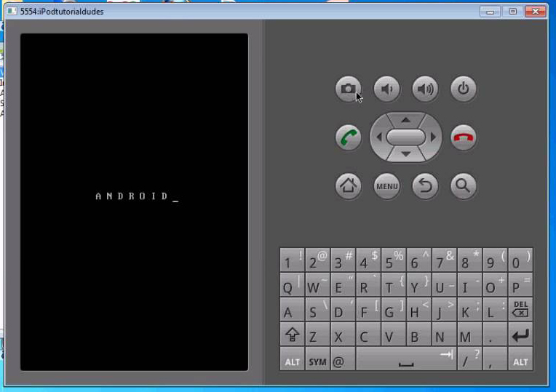The image size is (556, 392).
Task: Tap the D-pad up arrow
Action: tap(406, 119)
